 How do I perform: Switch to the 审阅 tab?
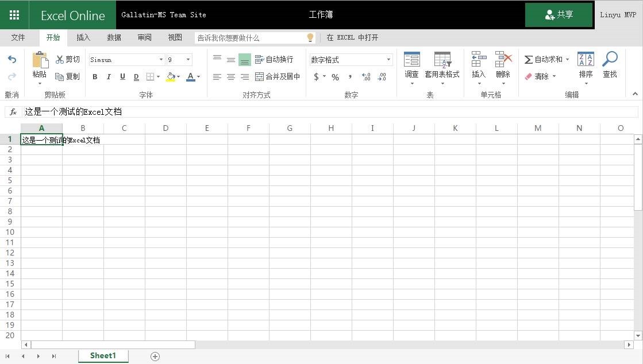click(144, 38)
